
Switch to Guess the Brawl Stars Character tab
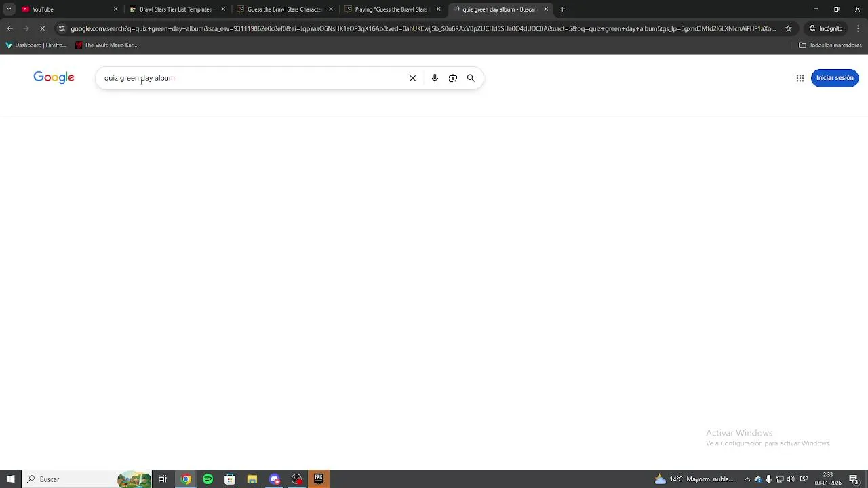coord(283,9)
